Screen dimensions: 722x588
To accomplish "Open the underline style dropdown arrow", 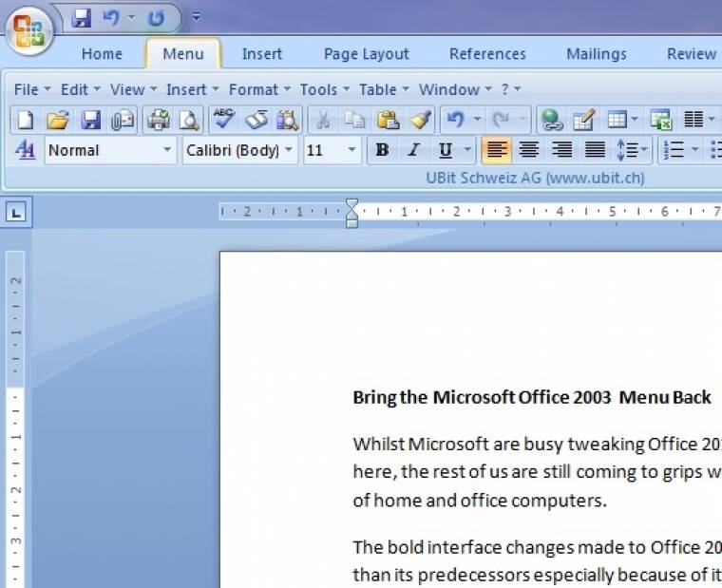I will pyautogui.click(x=467, y=149).
